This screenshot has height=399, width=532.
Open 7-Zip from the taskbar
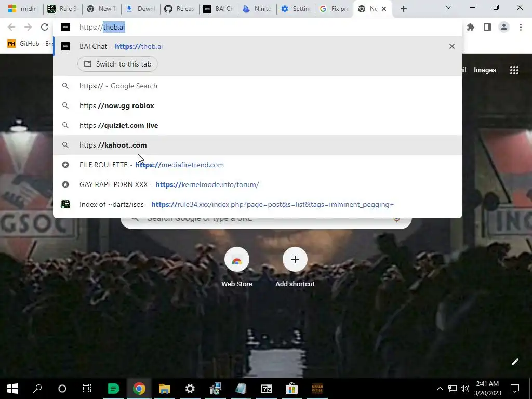click(267, 389)
